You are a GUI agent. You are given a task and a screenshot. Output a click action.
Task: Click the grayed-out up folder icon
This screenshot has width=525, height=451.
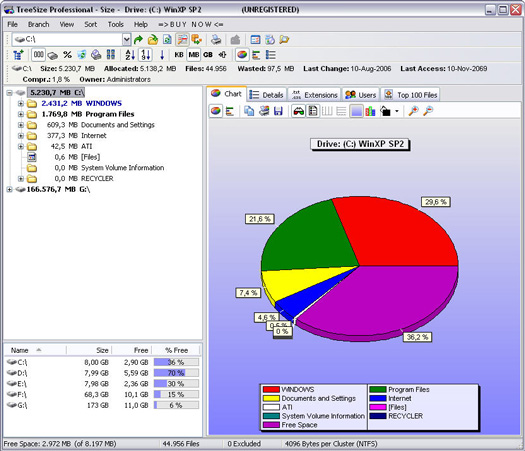click(x=235, y=40)
